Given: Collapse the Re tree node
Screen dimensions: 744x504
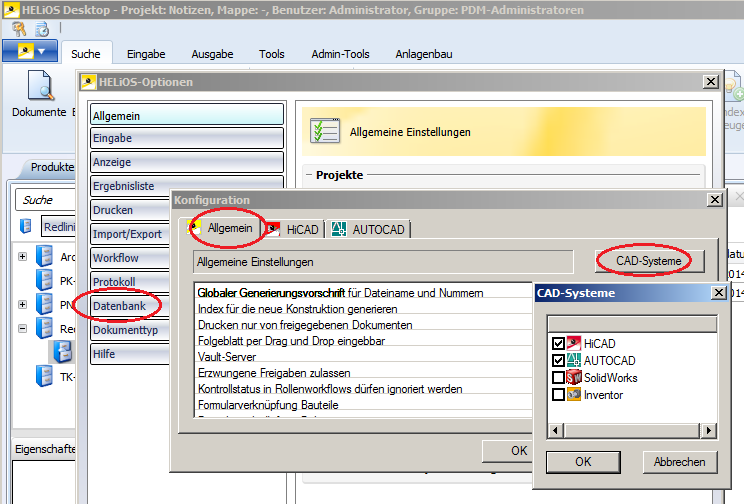Looking at the screenshot, I should 22,328.
